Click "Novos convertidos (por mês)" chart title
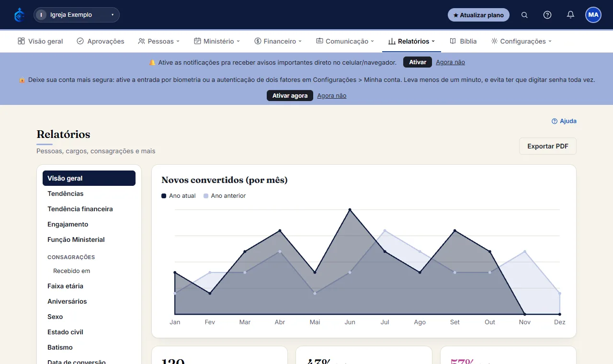The height and width of the screenshot is (364, 613). pyautogui.click(x=225, y=180)
